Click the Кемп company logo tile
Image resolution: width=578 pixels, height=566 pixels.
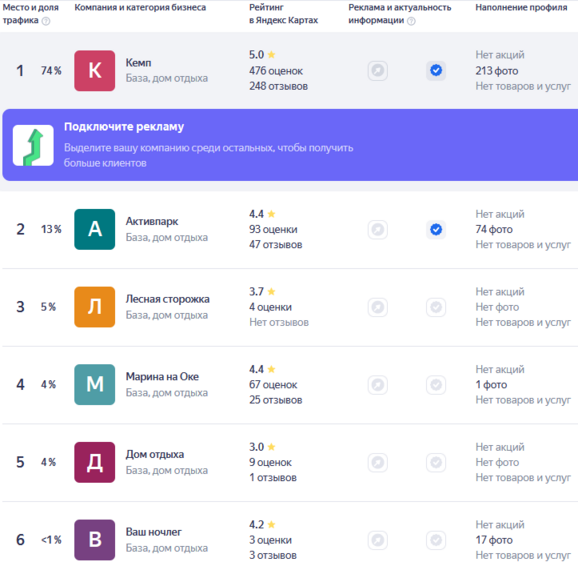[x=94, y=70]
